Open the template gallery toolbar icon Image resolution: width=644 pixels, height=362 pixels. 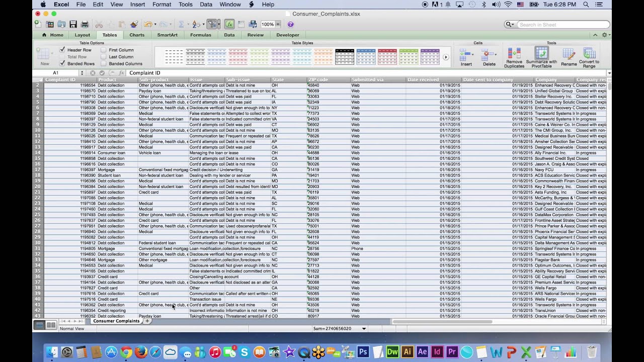coord(50,24)
